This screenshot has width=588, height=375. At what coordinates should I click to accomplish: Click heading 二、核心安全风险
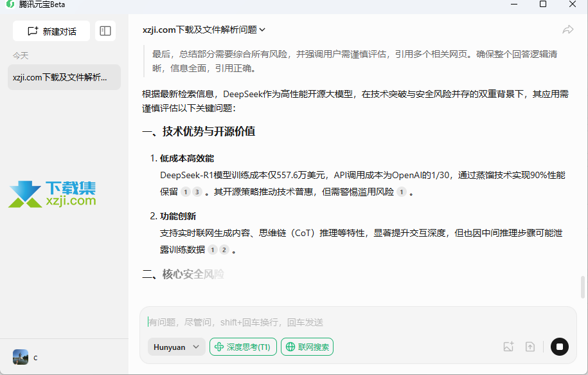click(x=183, y=275)
